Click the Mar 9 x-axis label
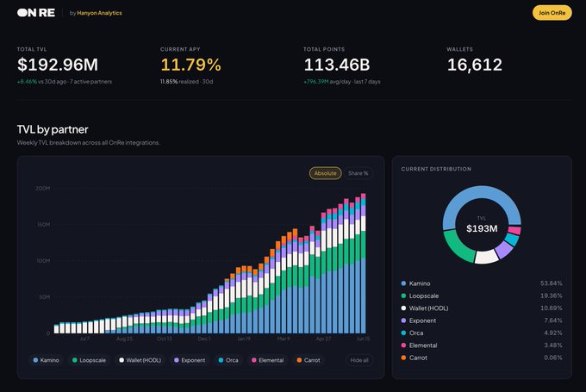Viewport: 586px width, 392px height. [284, 339]
